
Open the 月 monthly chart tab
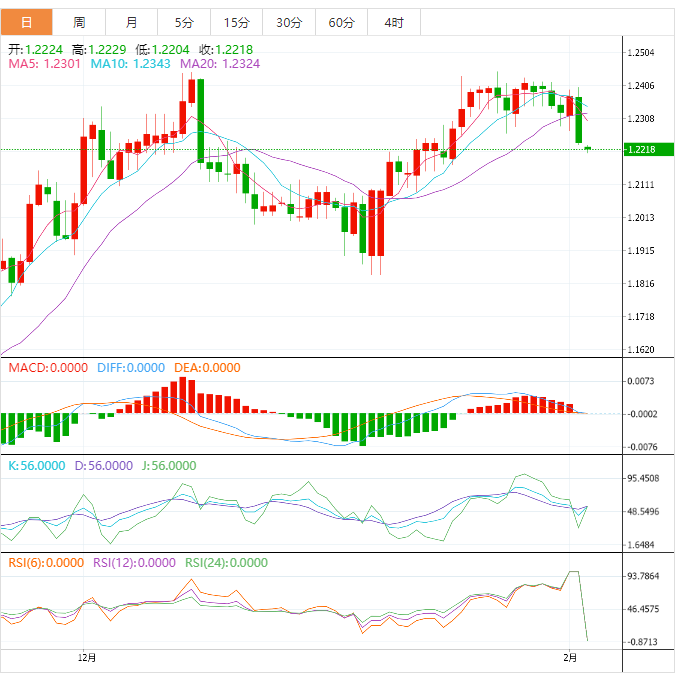pos(132,22)
